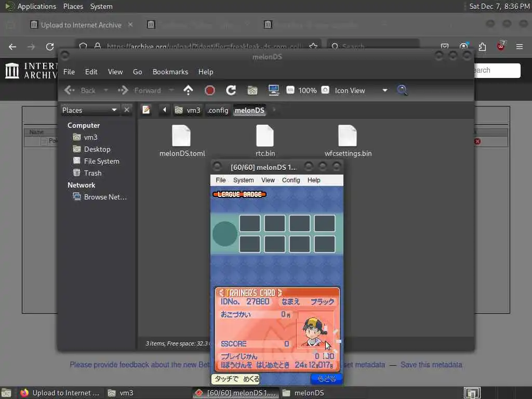Open melonDS emulator Help menu
Screen dimensions: 532x399
(x=314, y=180)
